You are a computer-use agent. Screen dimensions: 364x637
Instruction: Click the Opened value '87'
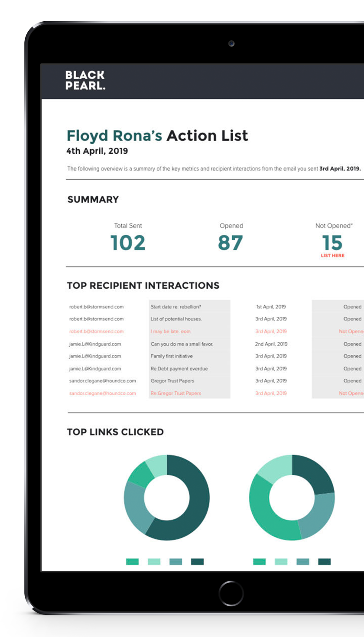(231, 243)
